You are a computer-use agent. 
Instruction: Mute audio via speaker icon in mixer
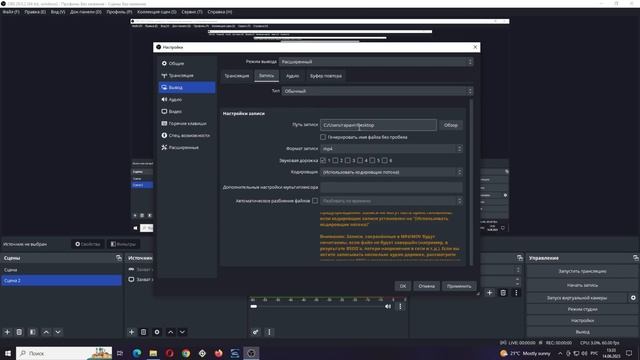point(388,307)
